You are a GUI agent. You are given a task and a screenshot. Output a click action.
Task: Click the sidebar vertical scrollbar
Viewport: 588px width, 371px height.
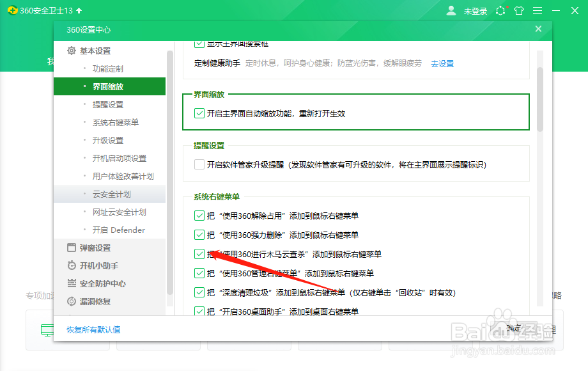coord(170,173)
